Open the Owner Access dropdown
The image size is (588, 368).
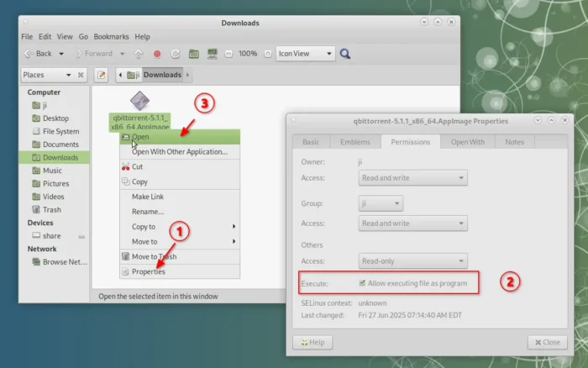413,178
